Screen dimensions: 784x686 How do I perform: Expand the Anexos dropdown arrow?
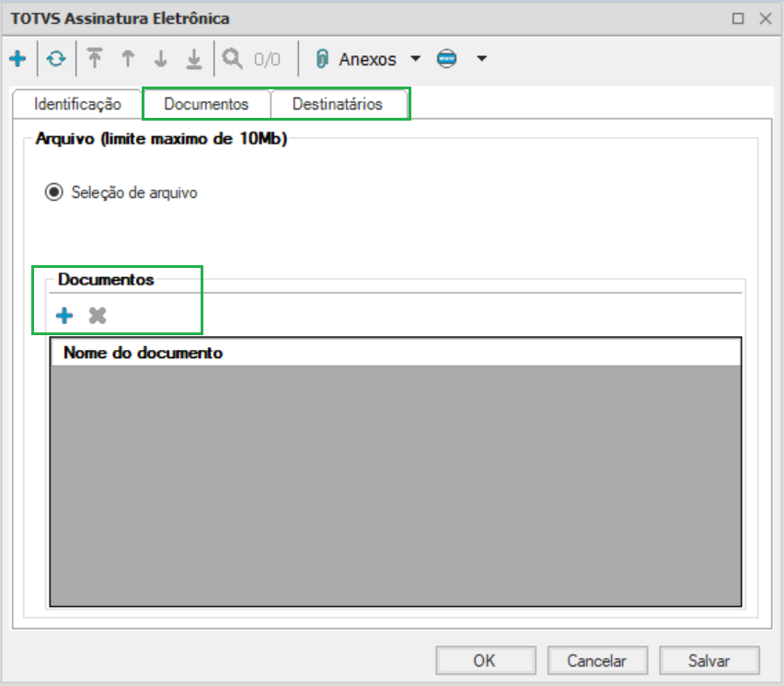pyautogui.click(x=415, y=59)
